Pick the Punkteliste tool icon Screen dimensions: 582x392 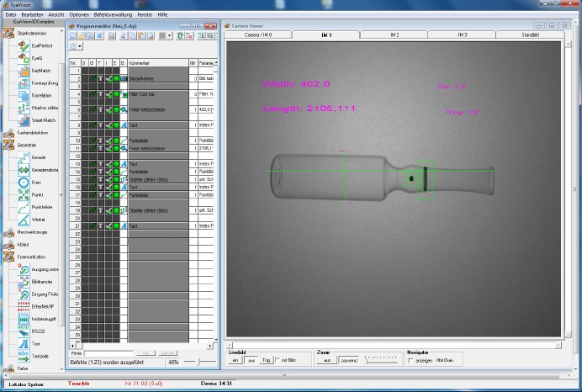click(24, 207)
